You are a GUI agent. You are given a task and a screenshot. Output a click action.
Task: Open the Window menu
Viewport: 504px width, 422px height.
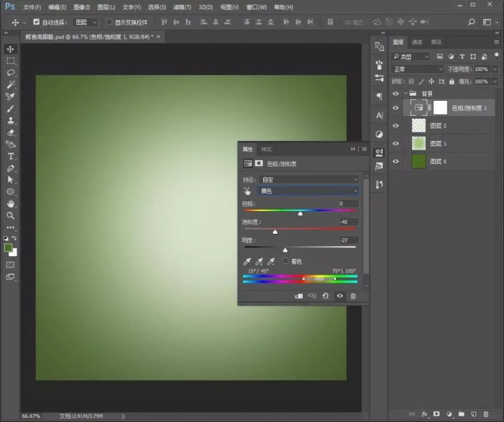257,7
